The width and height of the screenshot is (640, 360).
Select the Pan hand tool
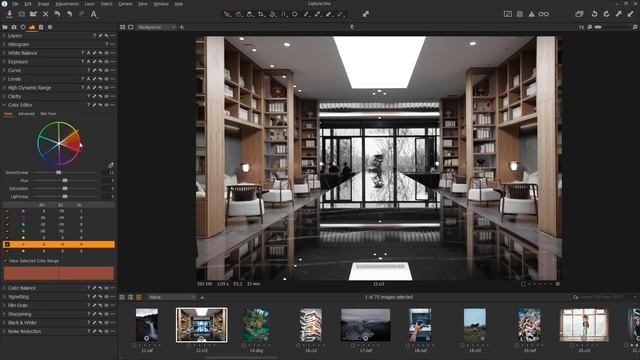[x=238, y=14]
